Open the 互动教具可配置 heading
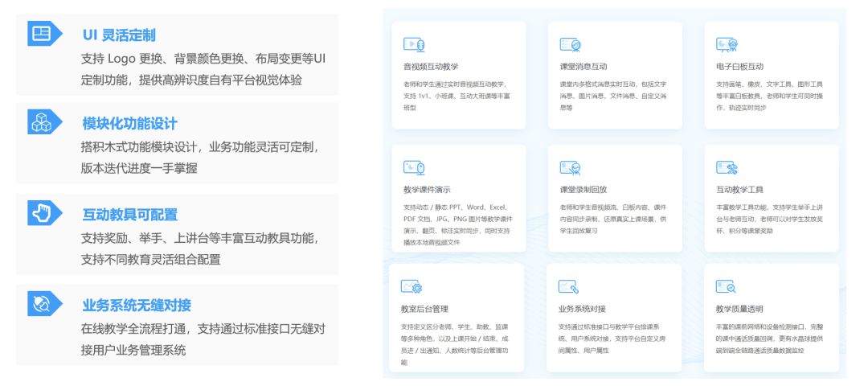This screenshot has width=868, height=386. (x=130, y=215)
